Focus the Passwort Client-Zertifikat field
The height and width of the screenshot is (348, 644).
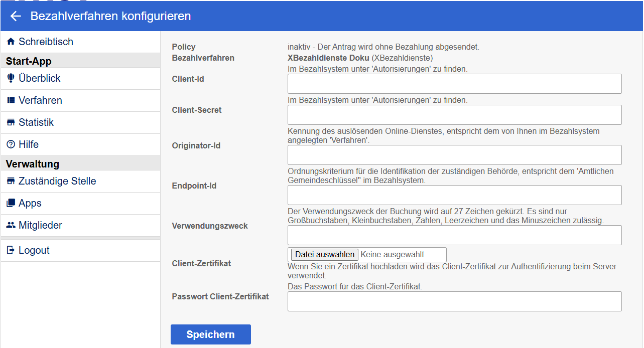click(x=454, y=301)
